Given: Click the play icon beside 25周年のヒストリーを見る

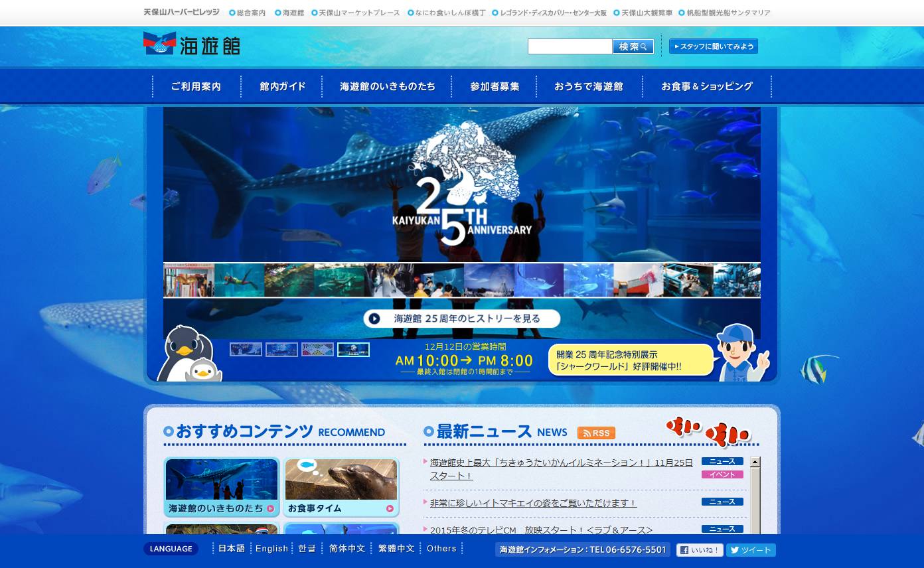Looking at the screenshot, I should pyautogui.click(x=374, y=319).
